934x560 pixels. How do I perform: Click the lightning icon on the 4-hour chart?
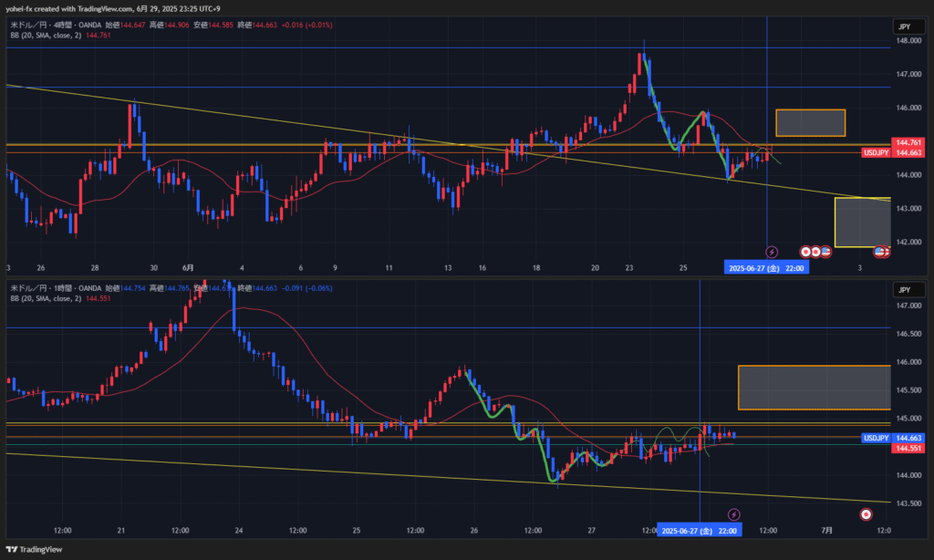click(772, 252)
